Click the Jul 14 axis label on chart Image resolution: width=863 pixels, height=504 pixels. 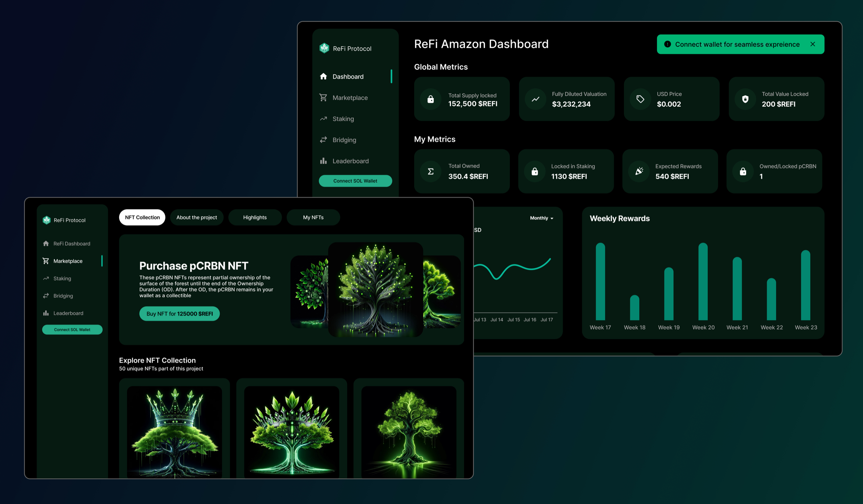pos(497,319)
